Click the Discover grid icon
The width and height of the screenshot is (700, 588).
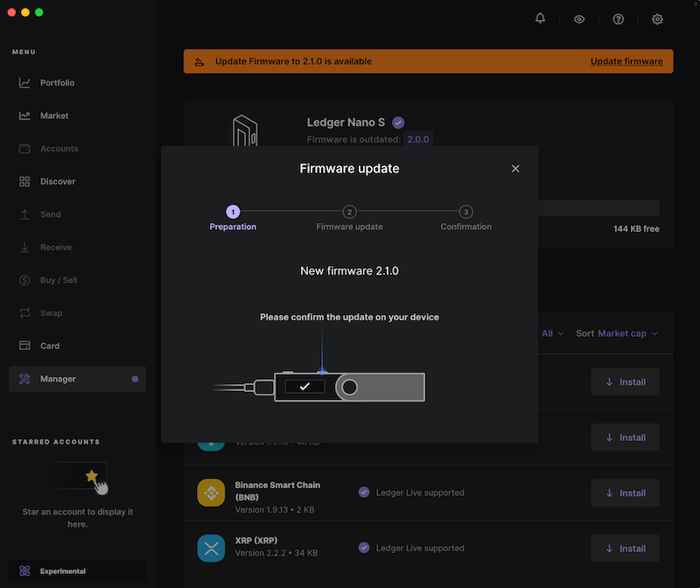(24, 182)
